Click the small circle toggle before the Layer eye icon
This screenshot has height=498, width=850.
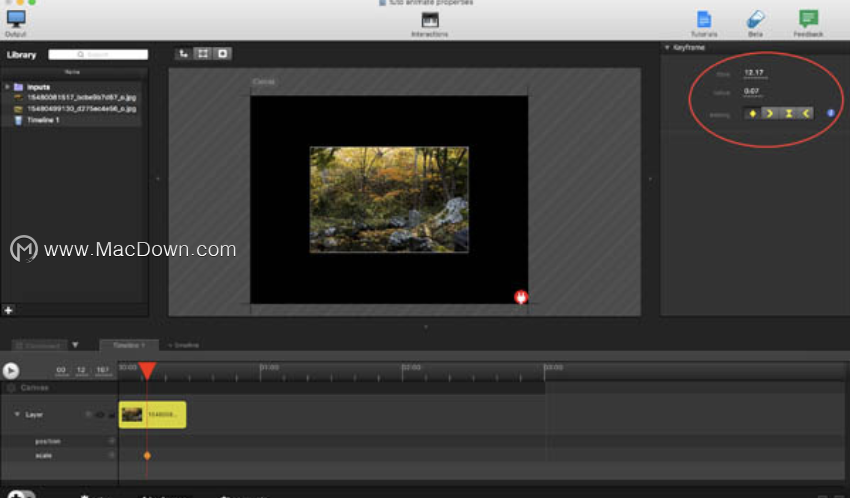(88, 415)
